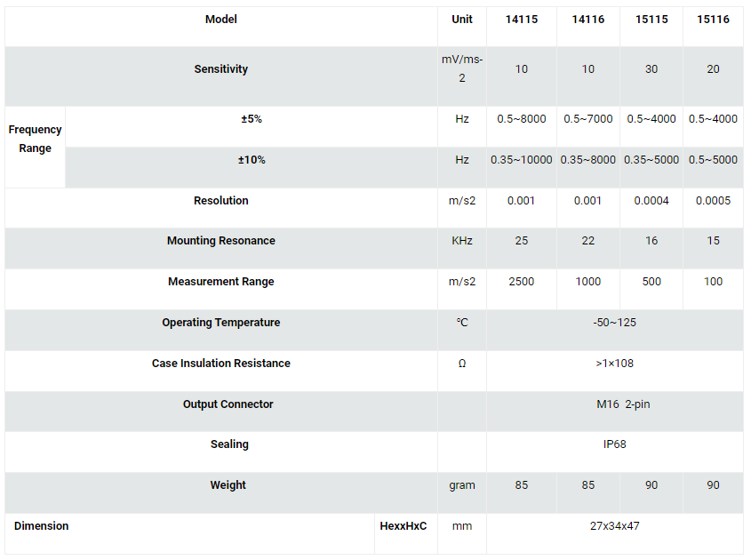
Task: Select the Sensitivity row label
Action: (220, 69)
